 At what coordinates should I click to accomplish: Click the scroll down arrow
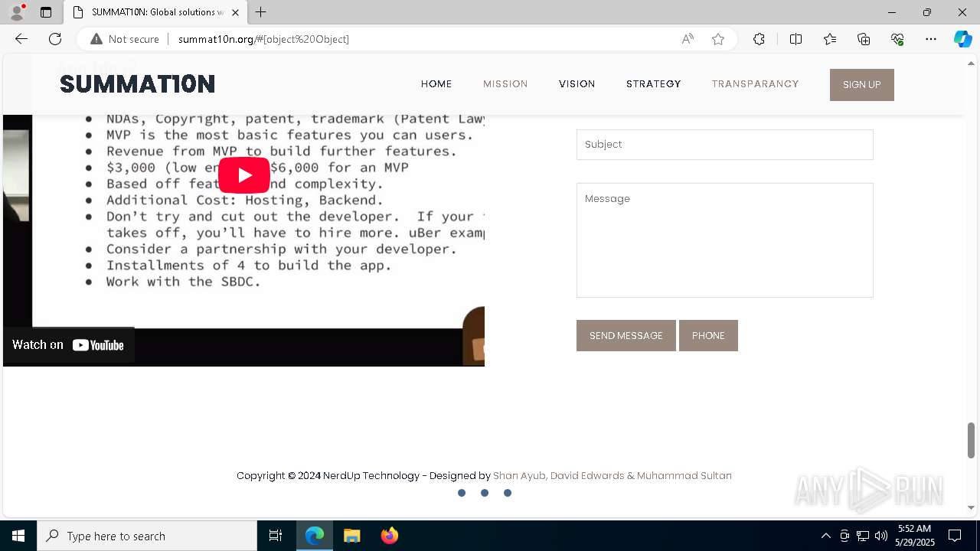pos(972,507)
